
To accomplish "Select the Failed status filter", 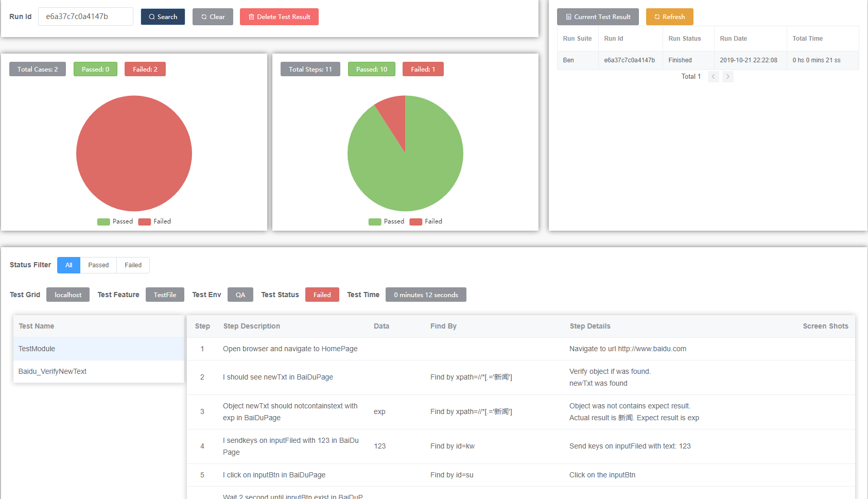I will coord(133,265).
